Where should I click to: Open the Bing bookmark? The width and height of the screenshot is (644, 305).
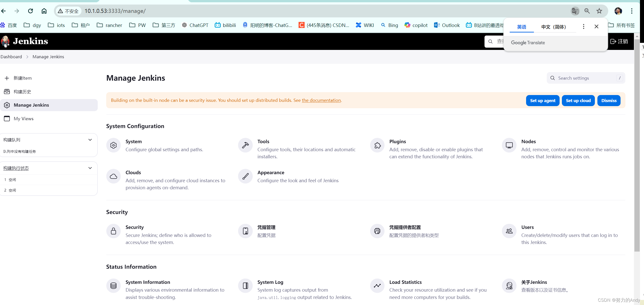(x=389, y=25)
